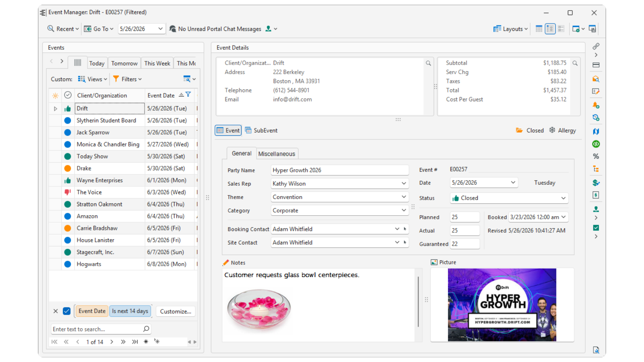Remove the current filter with the X

(x=56, y=311)
